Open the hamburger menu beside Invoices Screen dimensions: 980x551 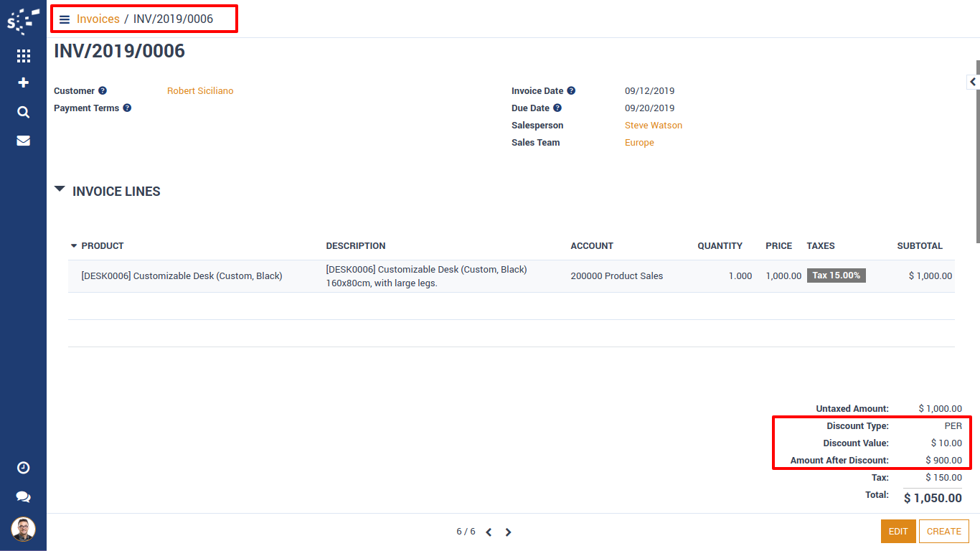click(65, 19)
